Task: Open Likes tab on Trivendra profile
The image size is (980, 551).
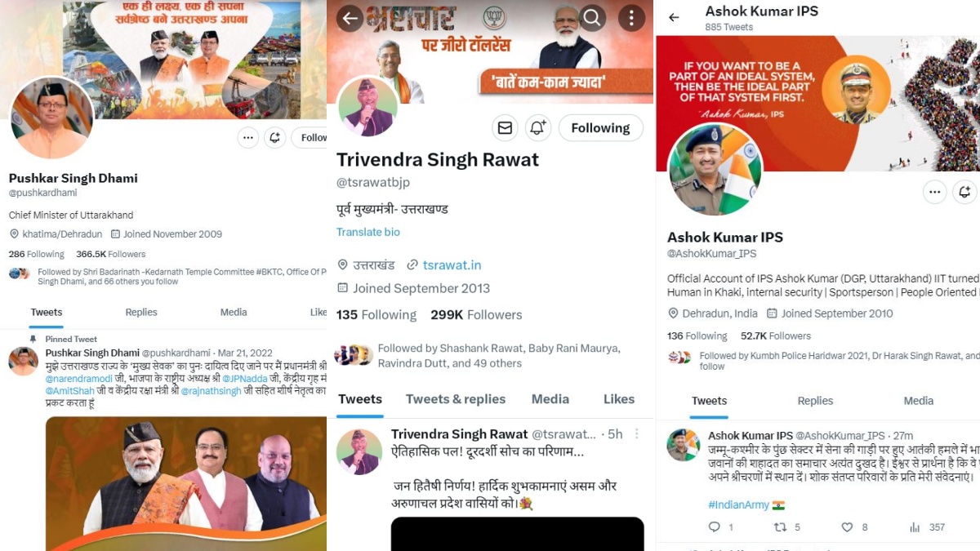Action: tap(619, 399)
